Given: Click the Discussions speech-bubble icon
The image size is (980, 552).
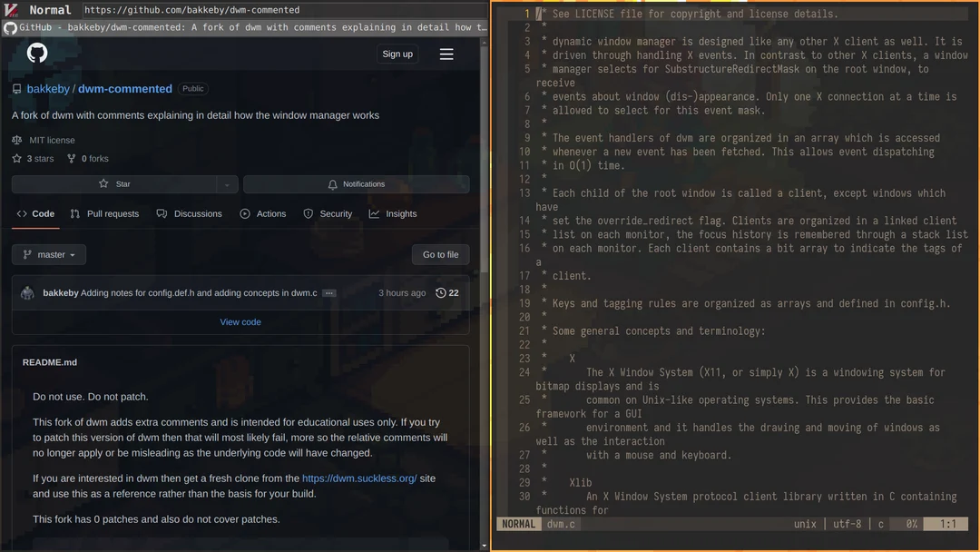Looking at the screenshot, I should 162,213.
